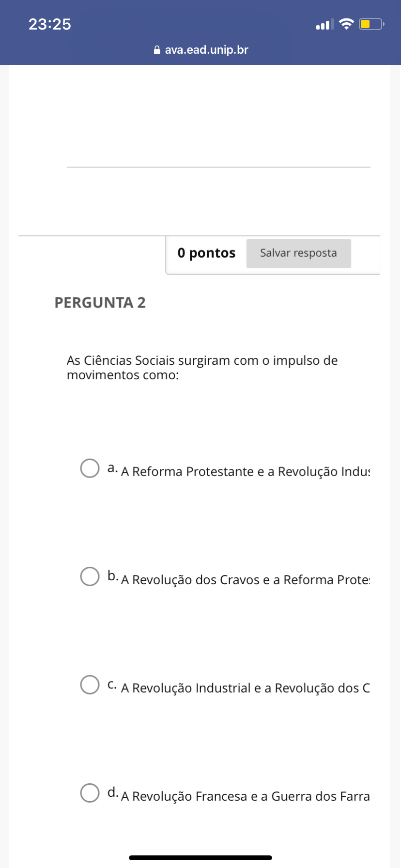
Task: Tap answer text 'A Revolução dos Cravos'
Action: click(245, 580)
